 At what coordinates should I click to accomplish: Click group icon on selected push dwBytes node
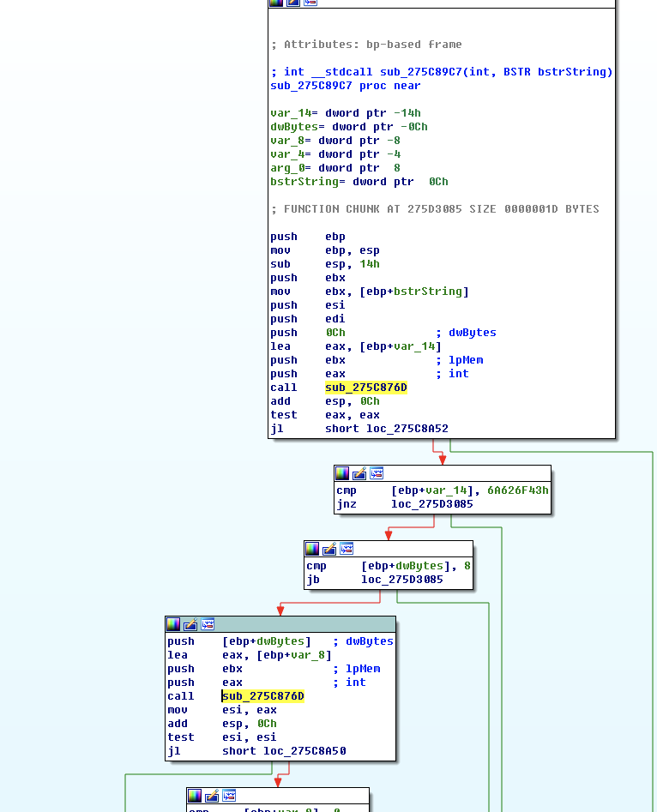(207, 624)
